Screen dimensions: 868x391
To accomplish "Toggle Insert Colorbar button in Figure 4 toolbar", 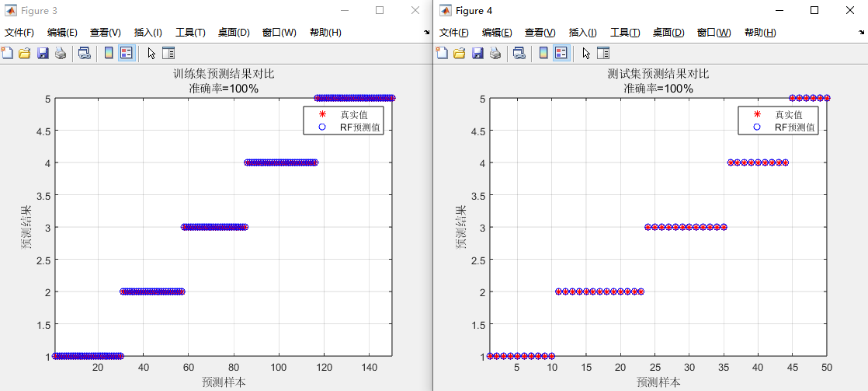I will tap(543, 53).
